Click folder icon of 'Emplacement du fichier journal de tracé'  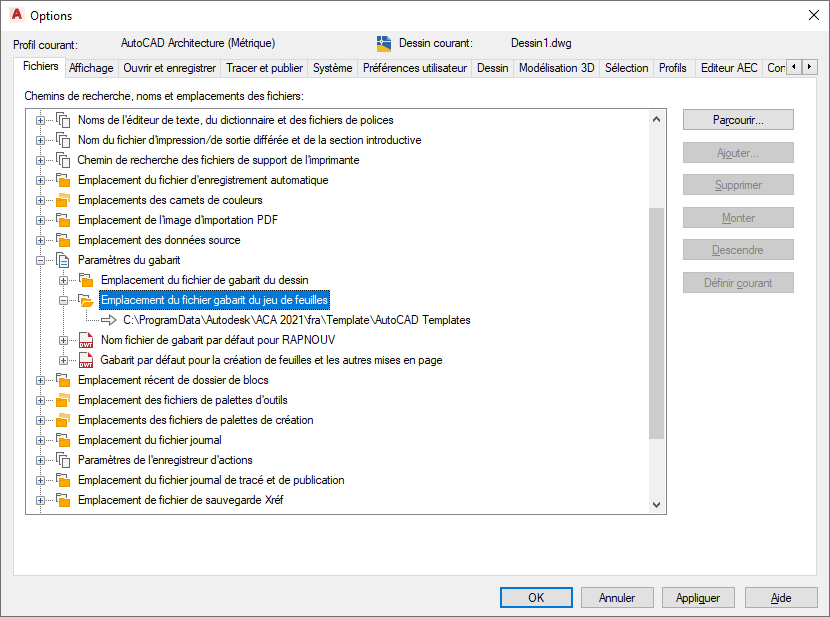[63, 480]
